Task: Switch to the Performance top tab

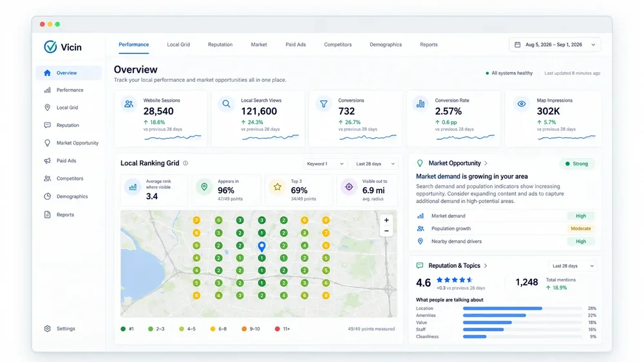Action: coord(134,44)
